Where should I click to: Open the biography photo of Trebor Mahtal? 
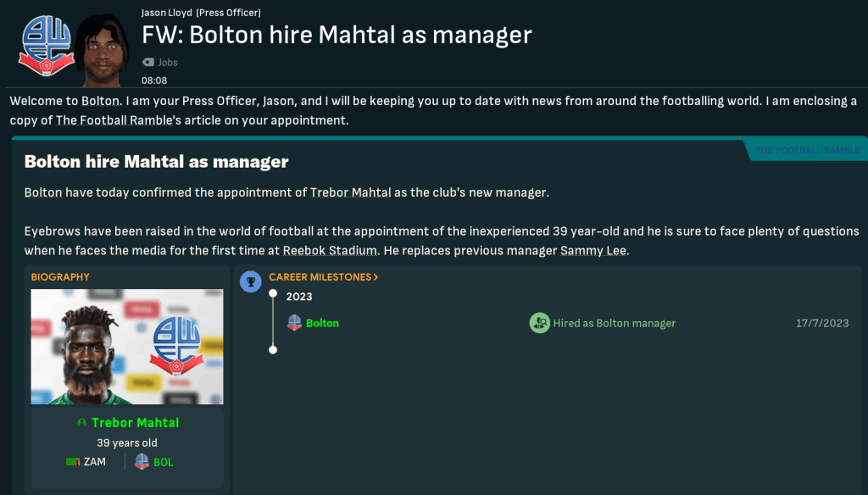click(127, 347)
